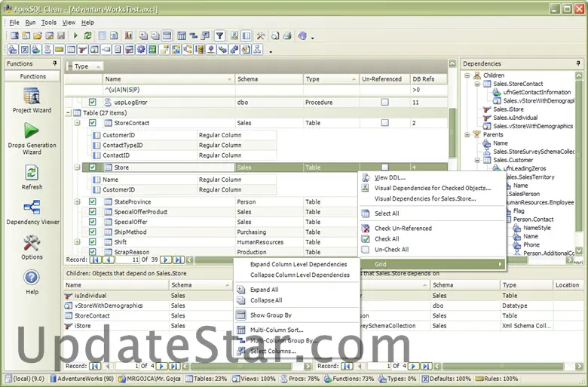The height and width of the screenshot is (387, 588).
Task: Click the green run arrow in the toolbar
Action: coord(75,35)
